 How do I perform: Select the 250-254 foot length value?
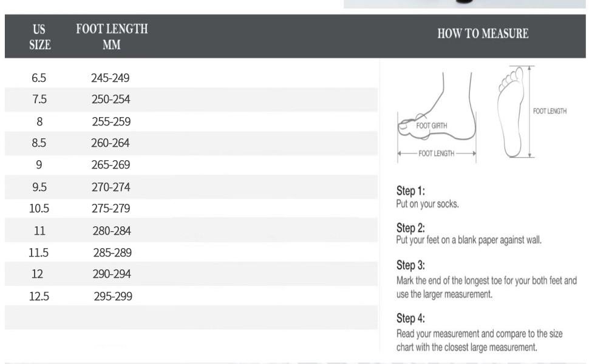(111, 99)
